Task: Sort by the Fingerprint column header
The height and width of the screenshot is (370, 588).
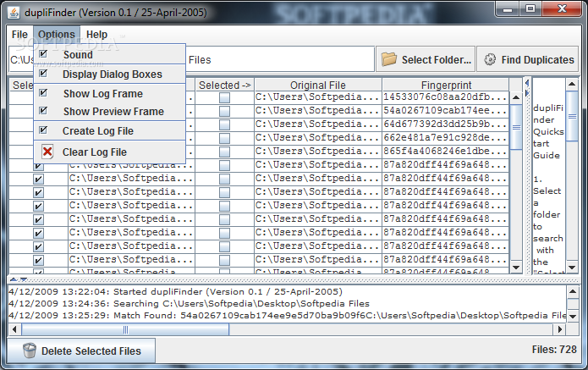Action: pyautogui.click(x=446, y=86)
